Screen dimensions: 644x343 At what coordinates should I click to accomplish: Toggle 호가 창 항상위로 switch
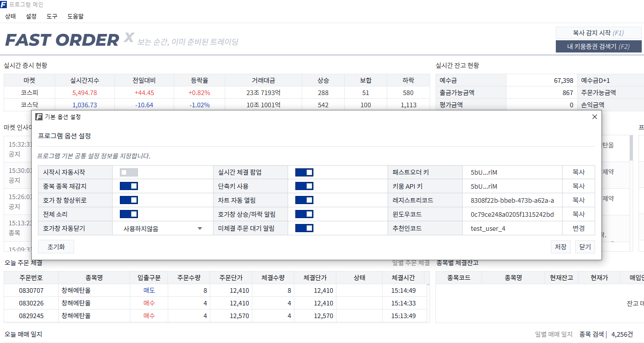129,200
